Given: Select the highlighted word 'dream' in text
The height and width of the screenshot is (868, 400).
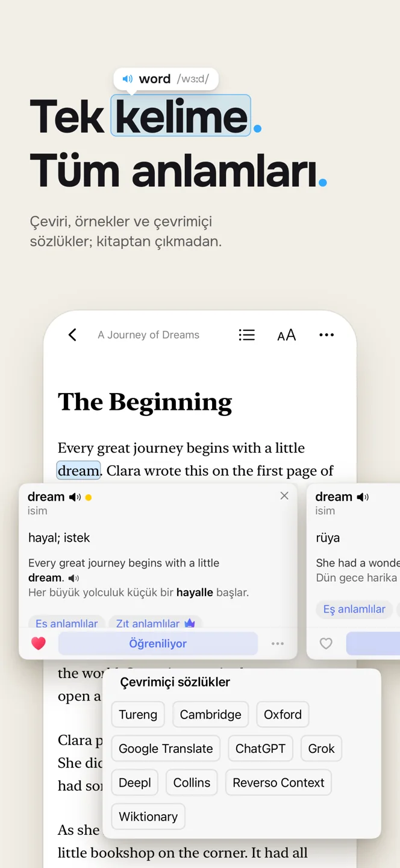Looking at the screenshot, I should tap(78, 471).
